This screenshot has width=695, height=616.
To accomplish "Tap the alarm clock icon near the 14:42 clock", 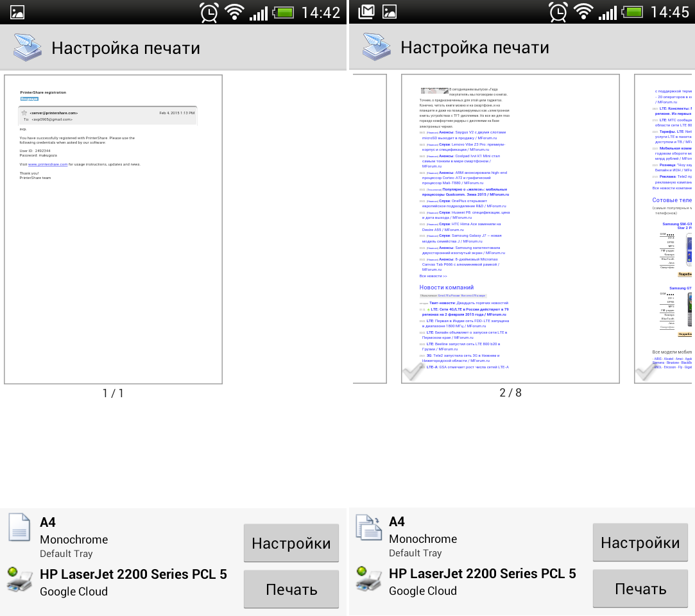I will pos(209,12).
